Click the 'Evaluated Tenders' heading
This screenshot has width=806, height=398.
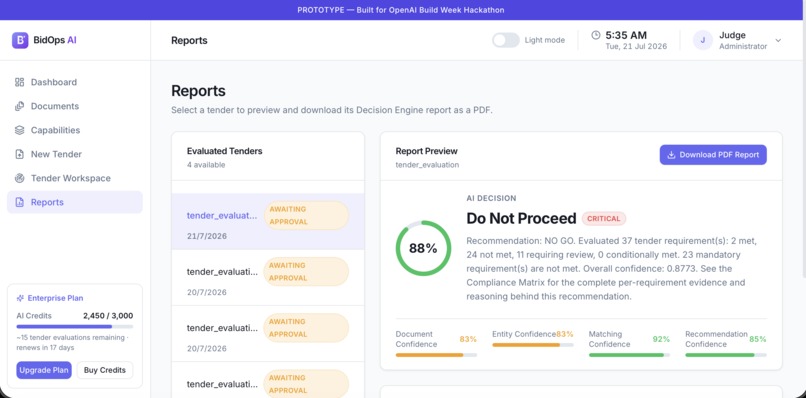tap(225, 151)
